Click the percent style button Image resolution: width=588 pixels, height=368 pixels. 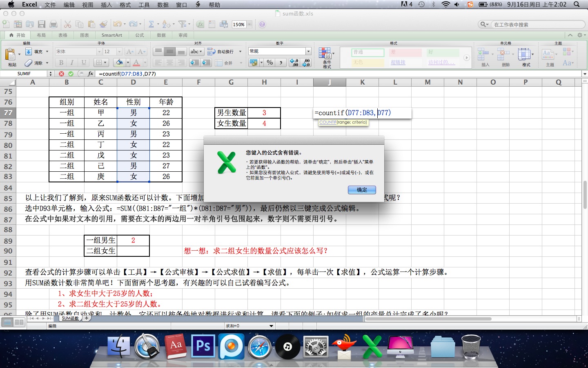coord(269,63)
